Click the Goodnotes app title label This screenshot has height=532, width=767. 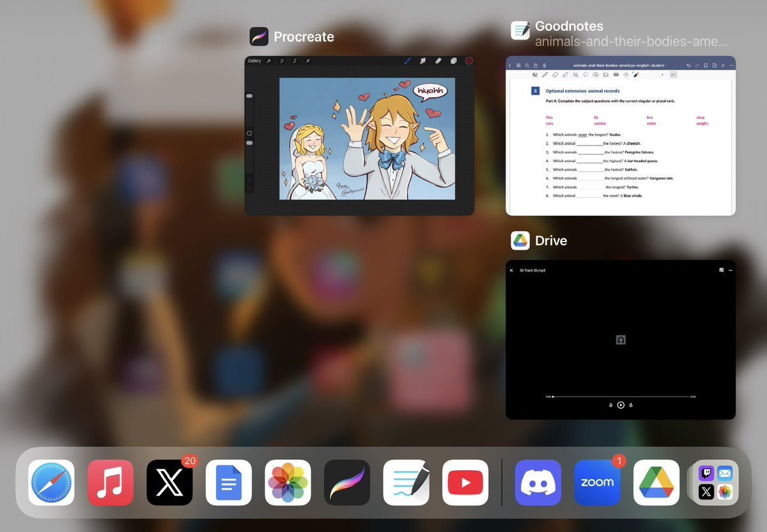tap(569, 27)
